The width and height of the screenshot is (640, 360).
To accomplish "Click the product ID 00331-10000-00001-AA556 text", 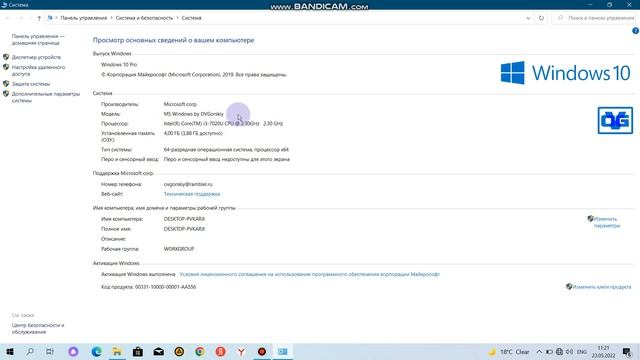I will point(165,287).
